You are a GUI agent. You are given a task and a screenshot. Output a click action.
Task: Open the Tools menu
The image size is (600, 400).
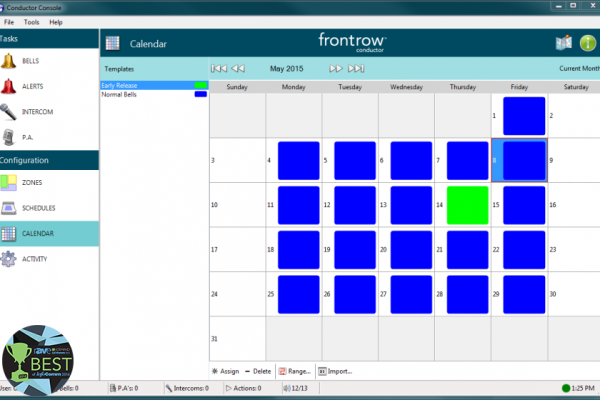point(31,22)
